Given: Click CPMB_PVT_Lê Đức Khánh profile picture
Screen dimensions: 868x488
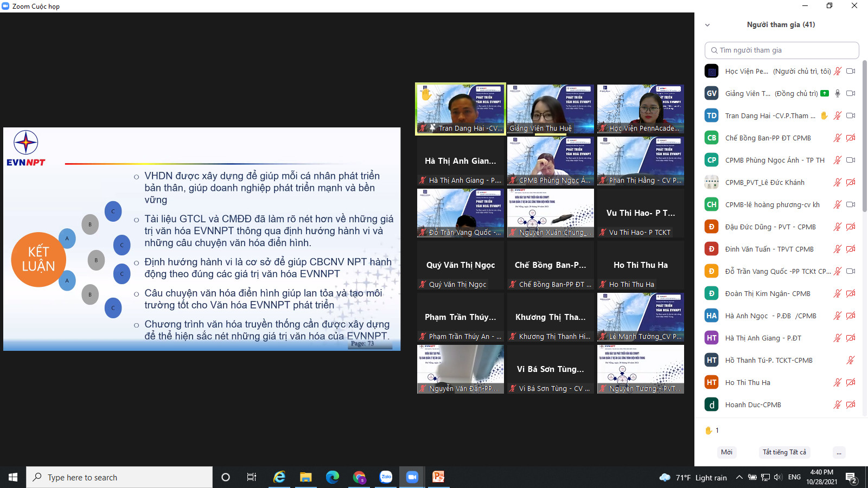Looking at the screenshot, I should pos(711,182).
